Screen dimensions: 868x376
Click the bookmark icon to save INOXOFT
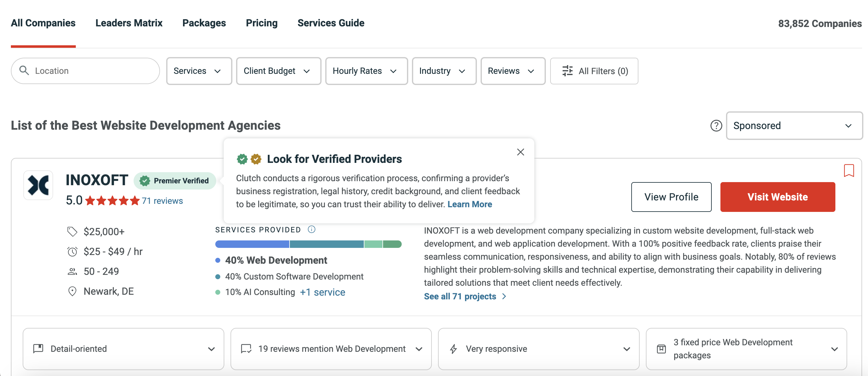click(848, 170)
